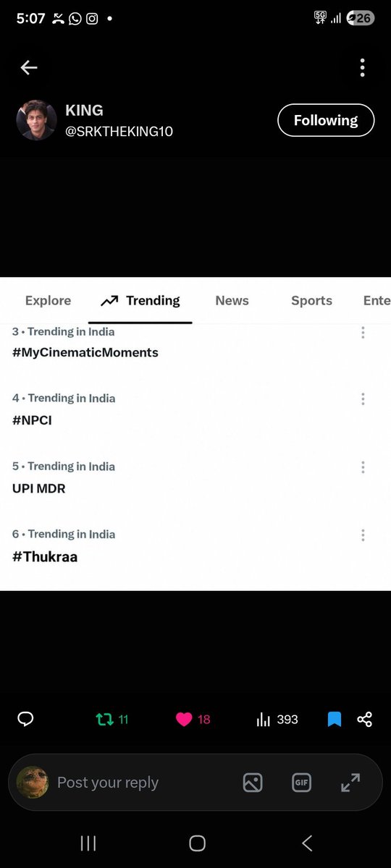Tap the reply speech bubble icon

26,719
